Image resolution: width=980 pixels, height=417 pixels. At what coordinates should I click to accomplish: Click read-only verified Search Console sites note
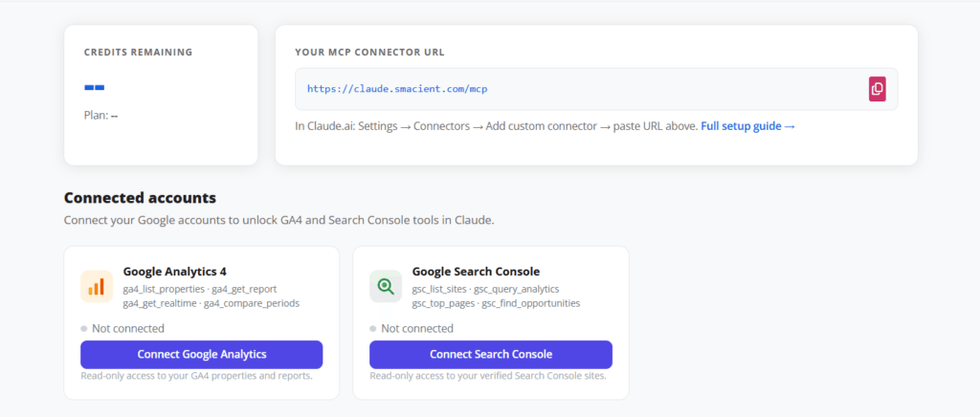488,376
